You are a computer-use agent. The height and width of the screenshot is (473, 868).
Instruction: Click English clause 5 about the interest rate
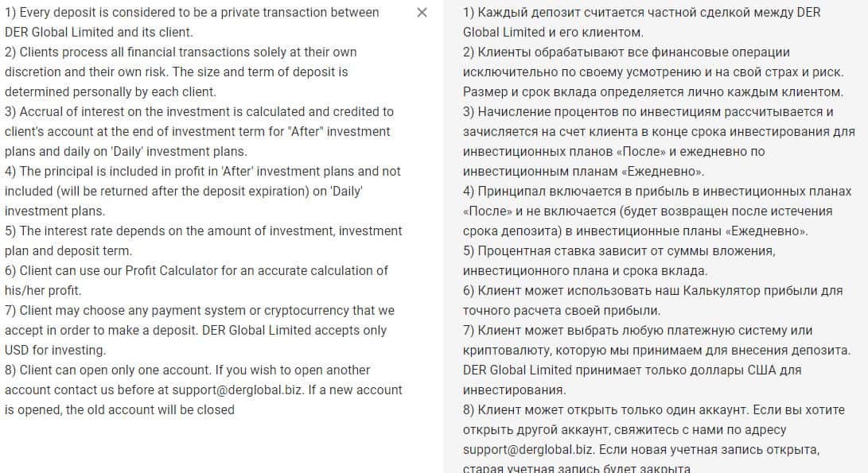coord(203,231)
